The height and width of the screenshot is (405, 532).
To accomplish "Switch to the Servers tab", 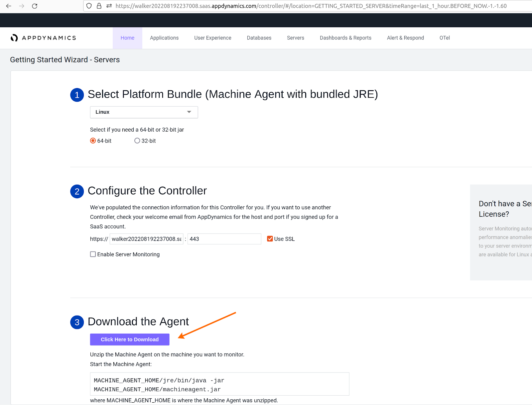I will (295, 38).
